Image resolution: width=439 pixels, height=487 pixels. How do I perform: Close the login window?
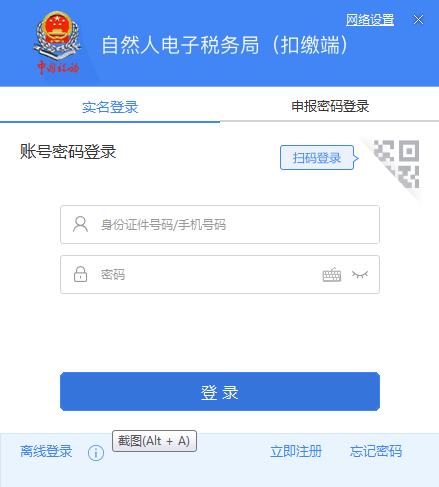point(418,20)
